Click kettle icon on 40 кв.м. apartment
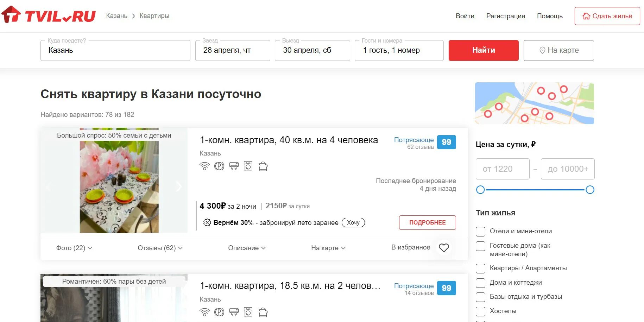This screenshot has height=322, width=644. coord(263,166)
